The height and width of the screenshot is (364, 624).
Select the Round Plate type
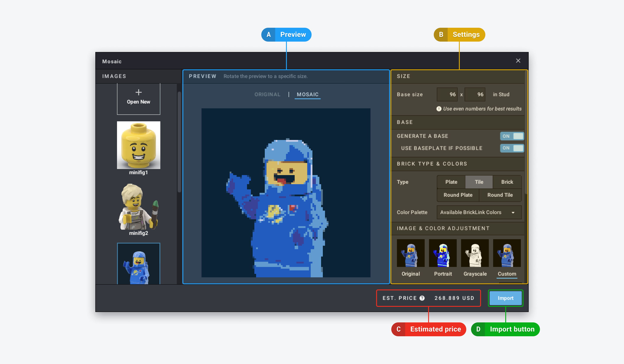(x=458, y=195)
